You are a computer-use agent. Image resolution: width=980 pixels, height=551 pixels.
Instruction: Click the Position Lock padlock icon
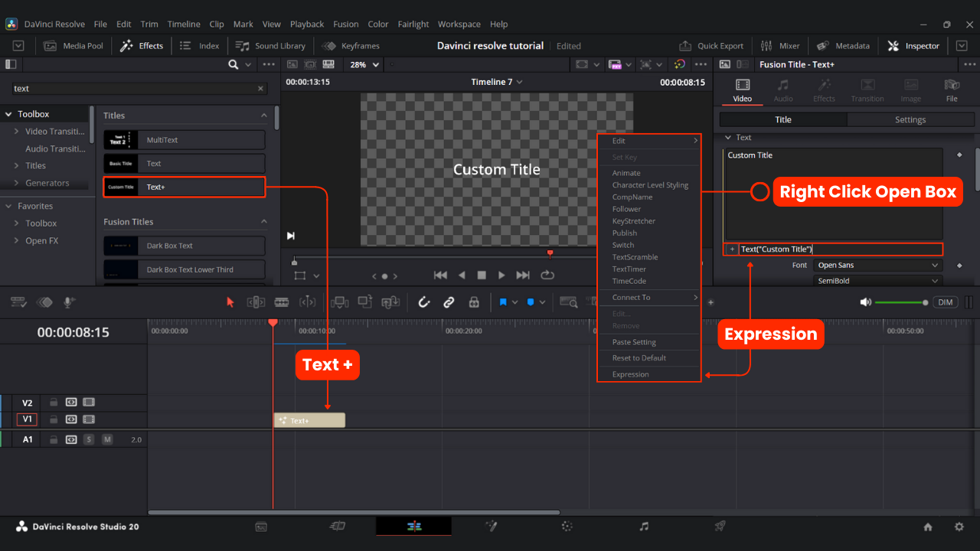click(x=474, y=302)
